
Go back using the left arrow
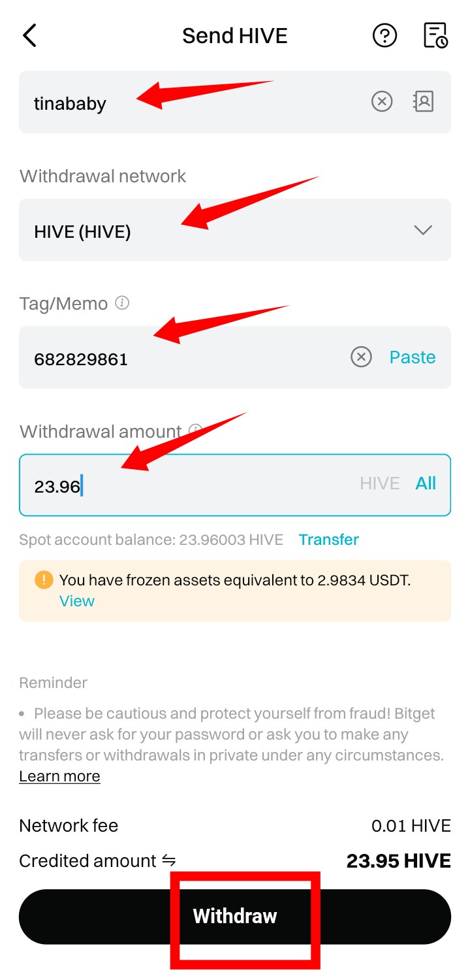[30, 35]
